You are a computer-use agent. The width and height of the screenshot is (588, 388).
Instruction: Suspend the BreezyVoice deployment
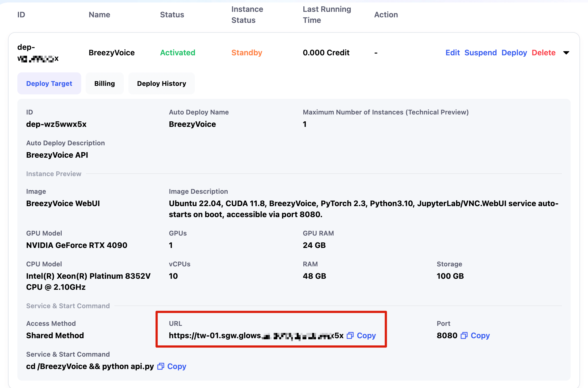pos(480,53)
